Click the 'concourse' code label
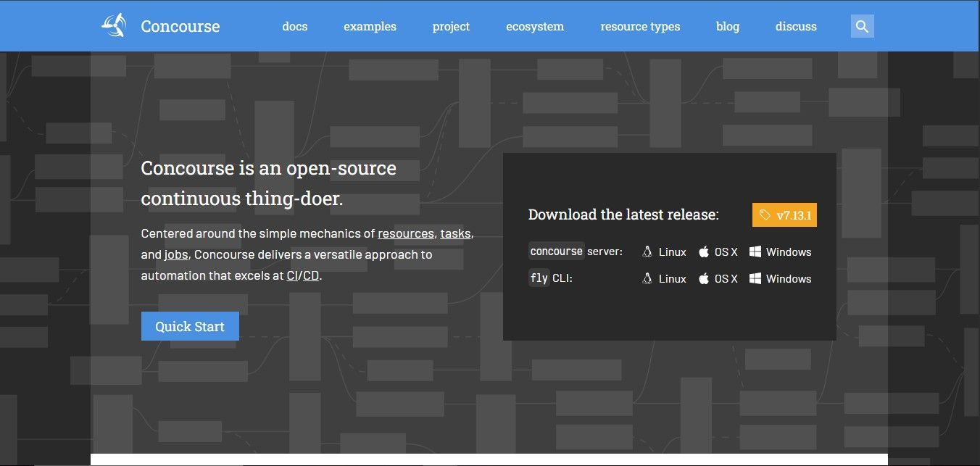Image resolution: width=980 pixels, height=466 pixels. tap(557, 251)
